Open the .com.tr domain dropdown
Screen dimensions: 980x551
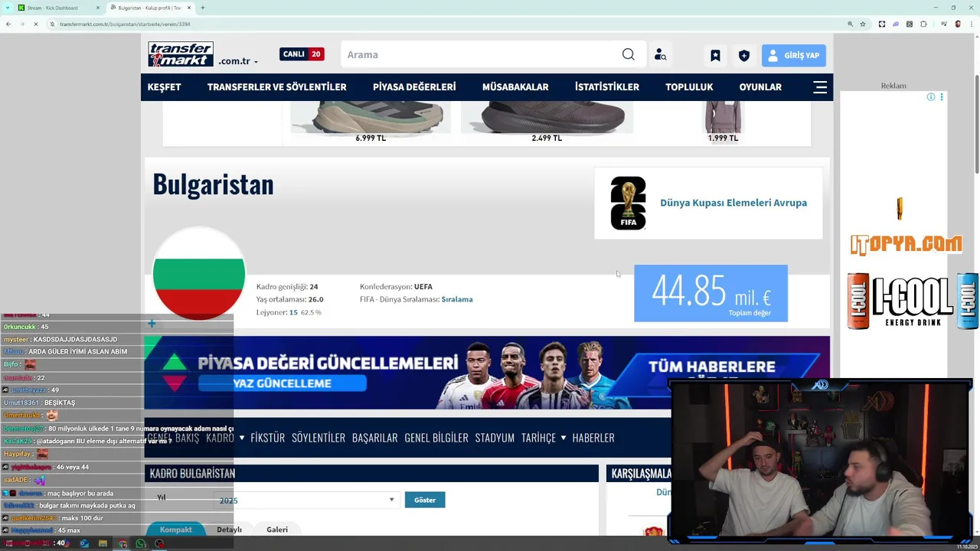coord(238,61)
